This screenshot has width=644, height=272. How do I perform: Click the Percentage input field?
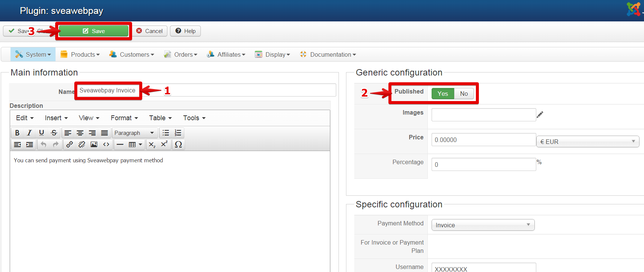[x=484, y=165]
